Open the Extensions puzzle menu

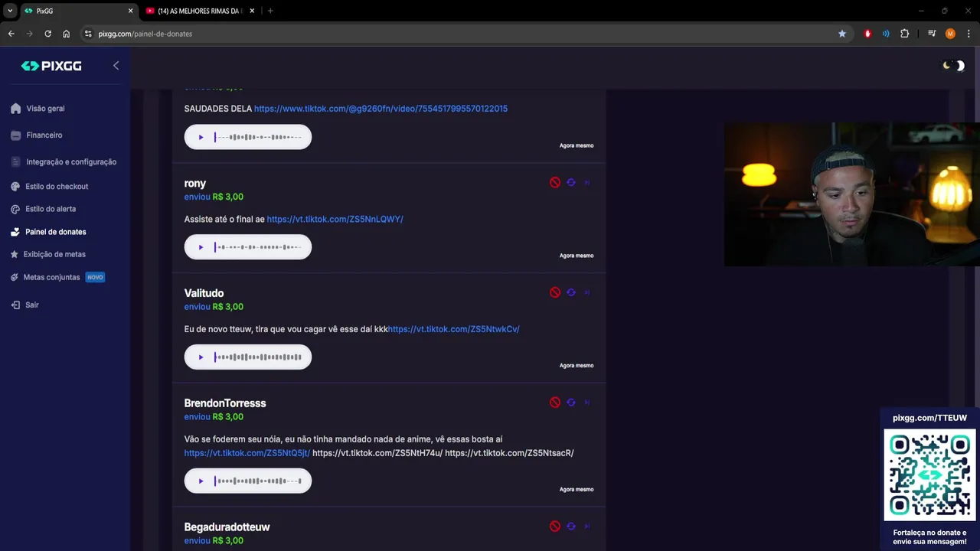(904, 34)
